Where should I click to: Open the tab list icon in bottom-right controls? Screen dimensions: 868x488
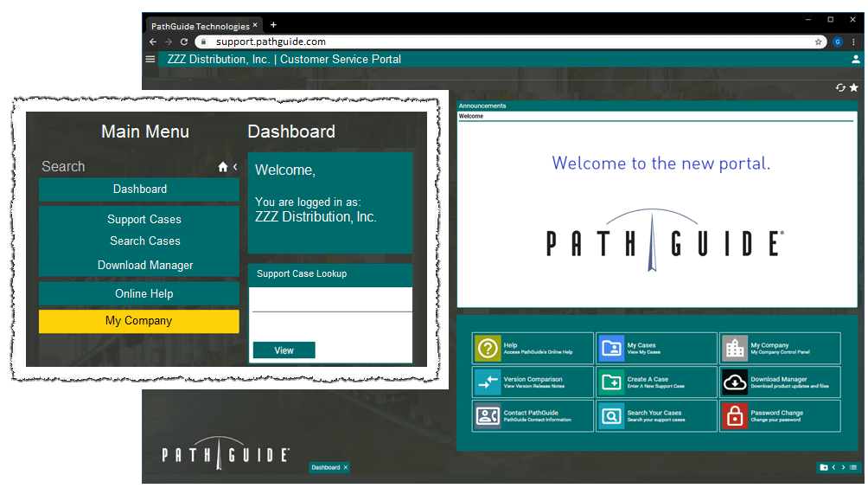pyautogui.click(x=853, y=467)
